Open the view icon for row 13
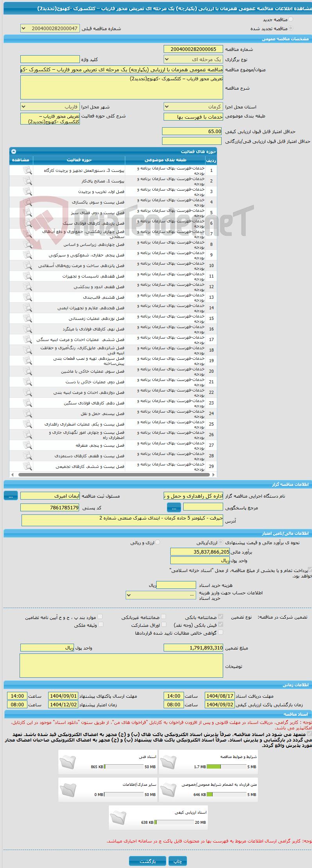Image resolution: width=312 pixels, height=868 pixels. [27, 297]
